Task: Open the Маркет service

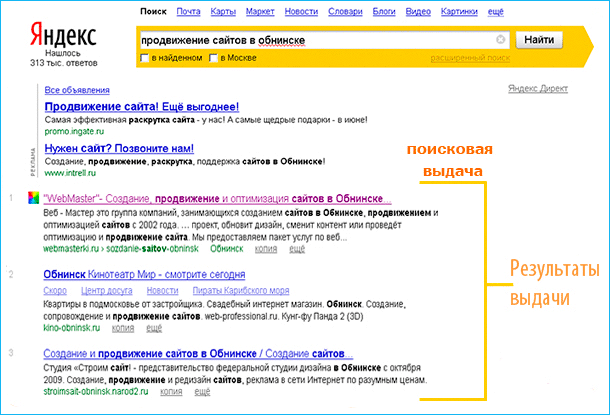Action: click(260, 12)
